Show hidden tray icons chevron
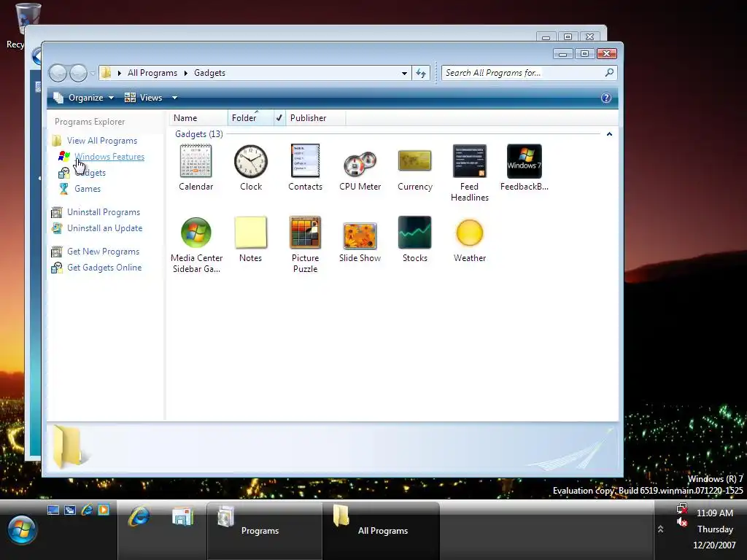 [x=660, y=529]
